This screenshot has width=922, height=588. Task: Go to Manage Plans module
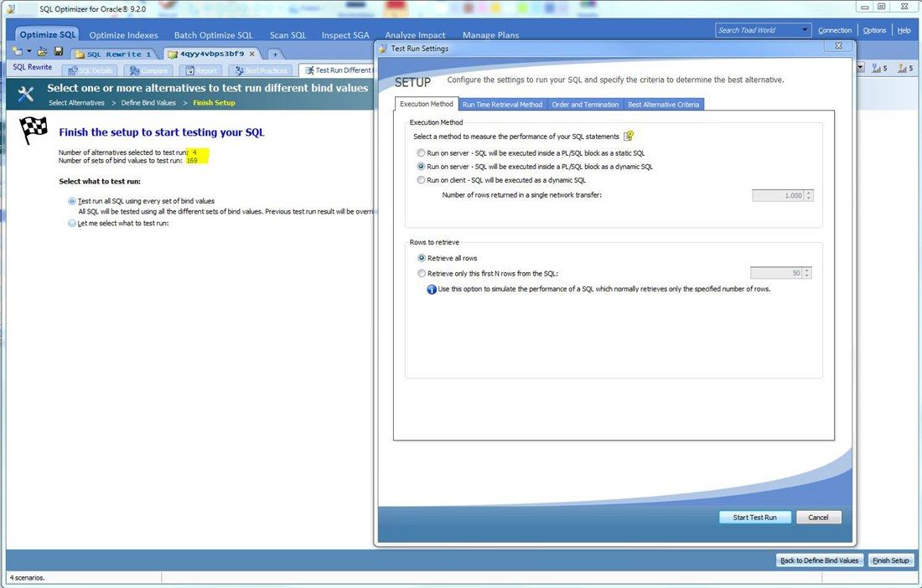pos(490,35)
